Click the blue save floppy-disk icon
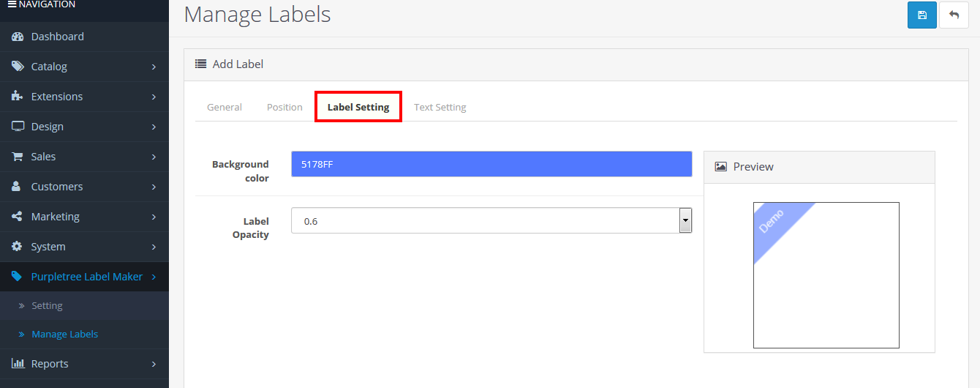The width and height of the screenshot is (980, 388). [x=922, y=15]
